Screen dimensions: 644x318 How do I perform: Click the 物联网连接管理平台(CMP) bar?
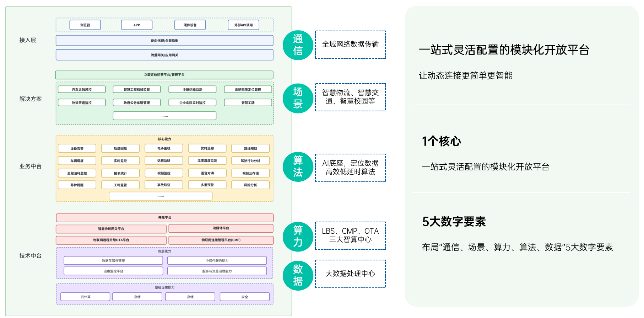point(221,240)
